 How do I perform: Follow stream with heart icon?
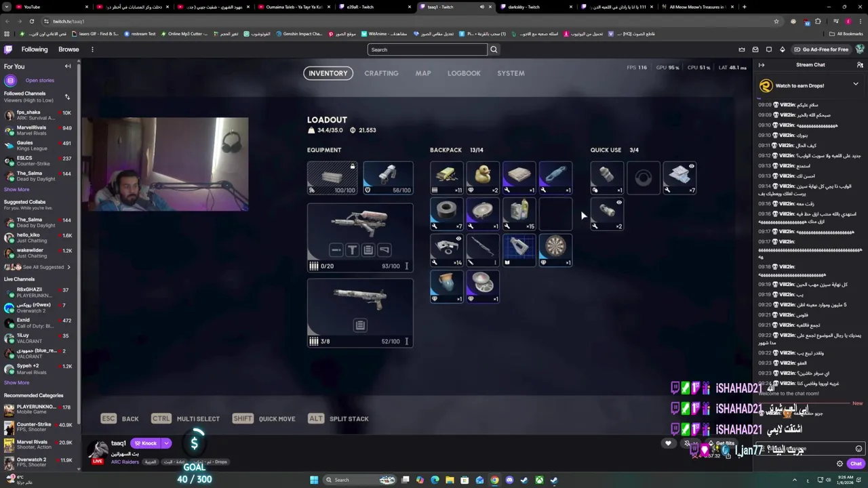(668, 444)
